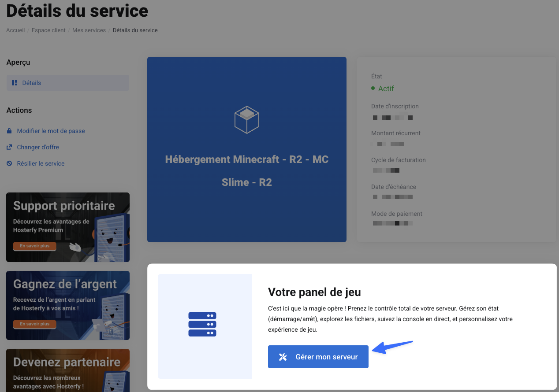Image resolution: width=559 pixels, height=392 pixels.
Task: Open the Détails overview tab
Action: pos(68,83)
